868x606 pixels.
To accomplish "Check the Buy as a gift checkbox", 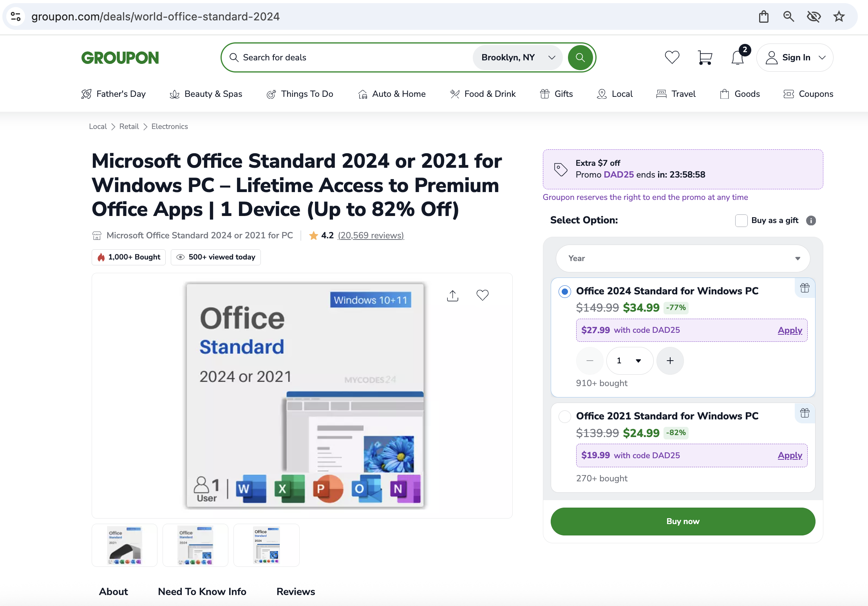I will pyautogui.click(x=741, y=221).
